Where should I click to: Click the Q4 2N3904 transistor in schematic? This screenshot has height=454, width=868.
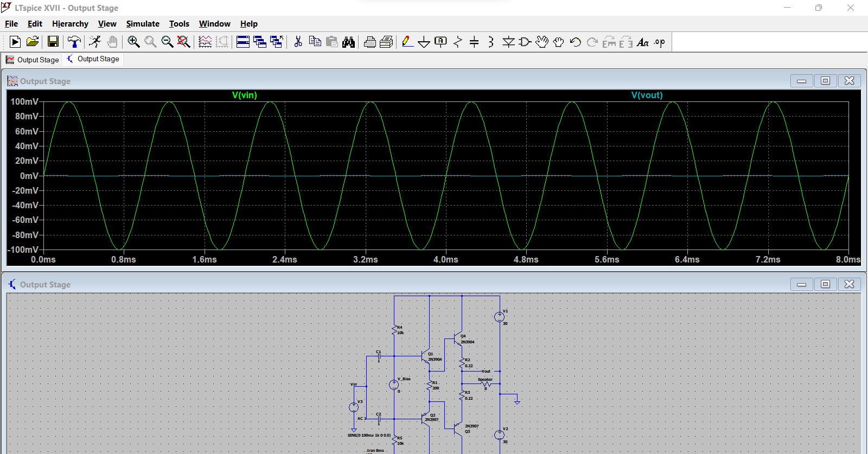pos(458,340)
